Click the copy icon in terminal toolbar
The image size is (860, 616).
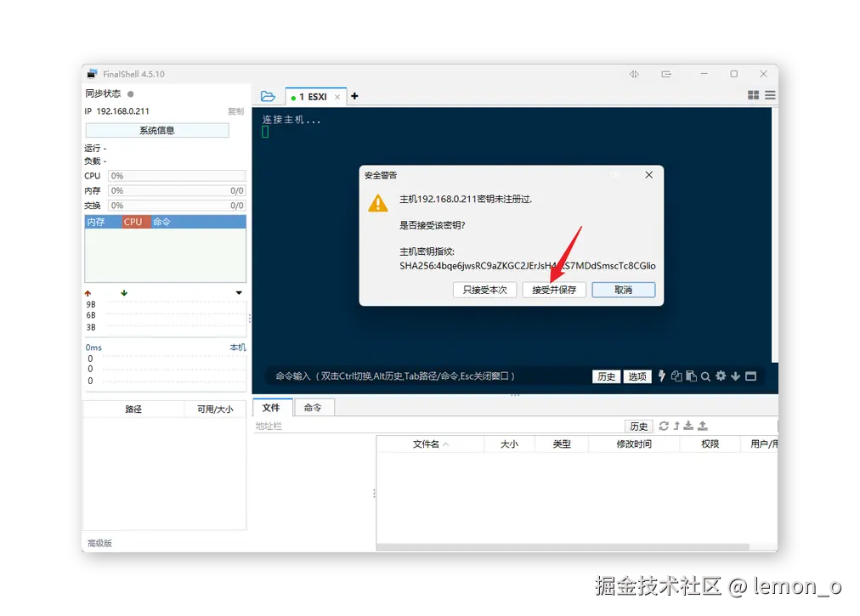[677, 376]
